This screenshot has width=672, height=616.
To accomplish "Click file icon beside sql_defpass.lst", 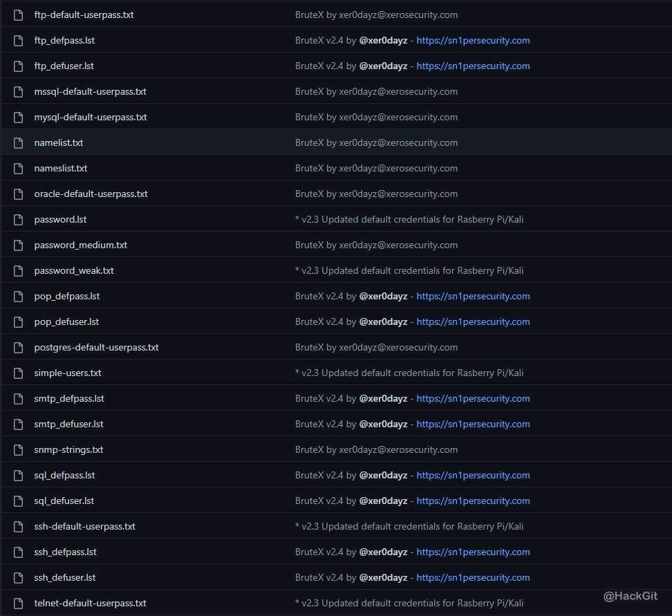I will click(19, 476).
